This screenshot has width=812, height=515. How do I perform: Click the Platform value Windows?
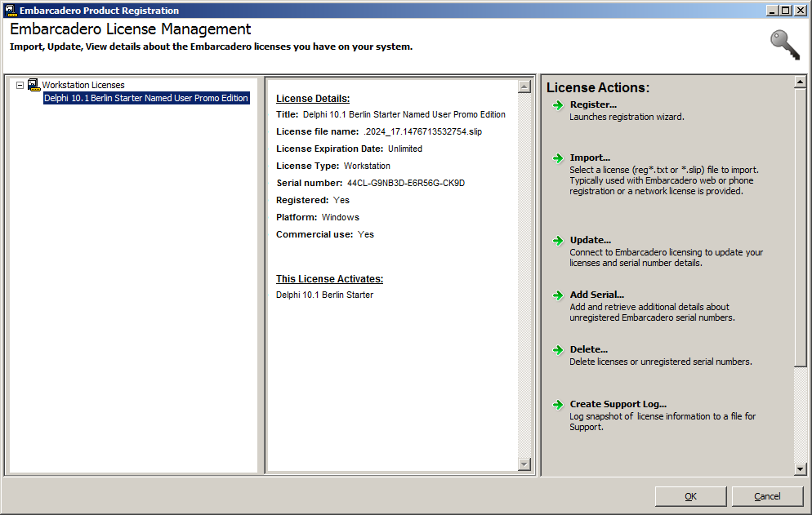click(x=340, y=217)
